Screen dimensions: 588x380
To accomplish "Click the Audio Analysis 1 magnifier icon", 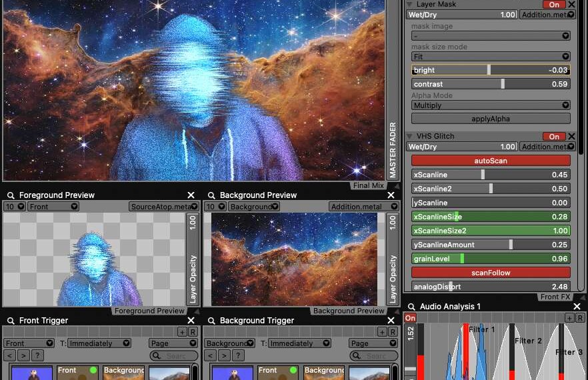I will click(x=411, y=307).
